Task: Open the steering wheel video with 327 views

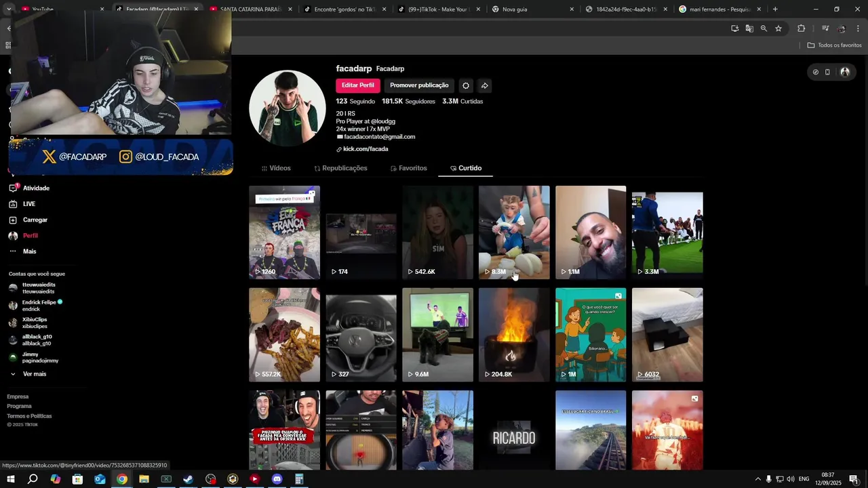Action: pyautogui.click(x=361, y=335)
